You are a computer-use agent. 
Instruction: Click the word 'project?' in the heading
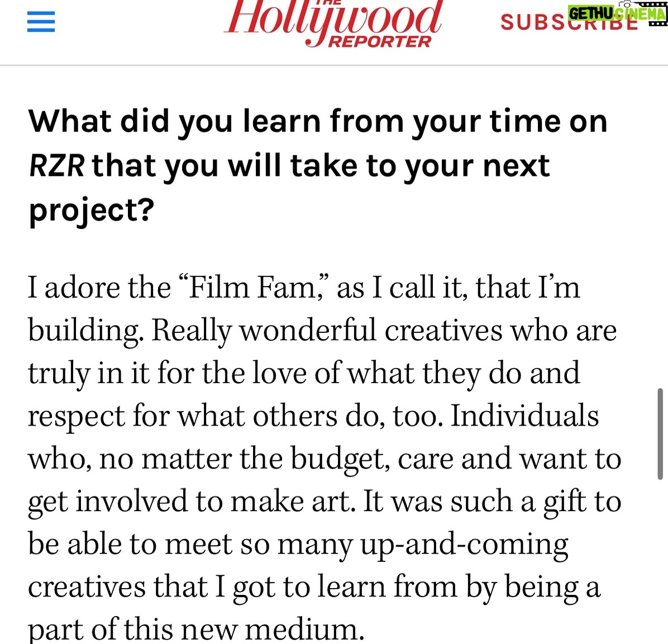(91, 211)
